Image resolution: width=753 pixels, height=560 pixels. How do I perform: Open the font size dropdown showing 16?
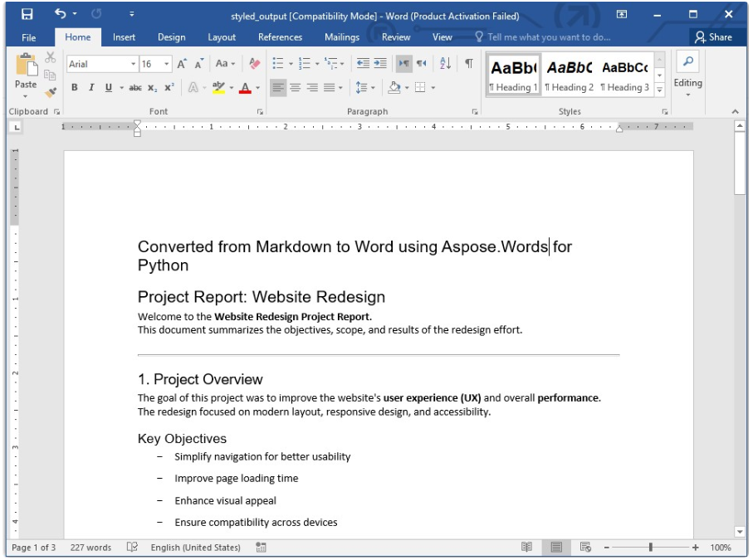click(x=167, y=64)
